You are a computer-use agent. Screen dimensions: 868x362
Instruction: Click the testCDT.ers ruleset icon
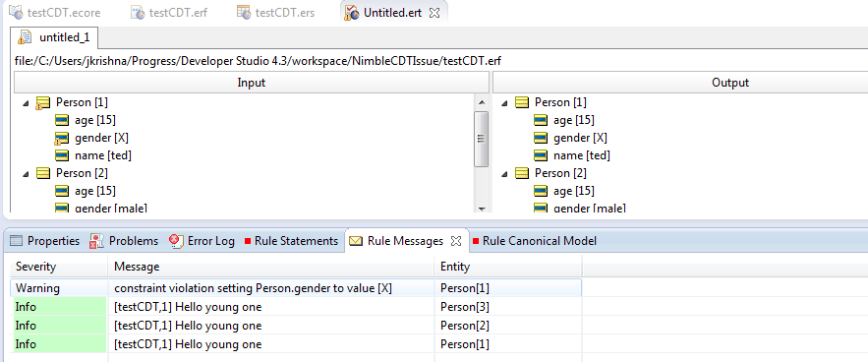(x=244, y=12)
